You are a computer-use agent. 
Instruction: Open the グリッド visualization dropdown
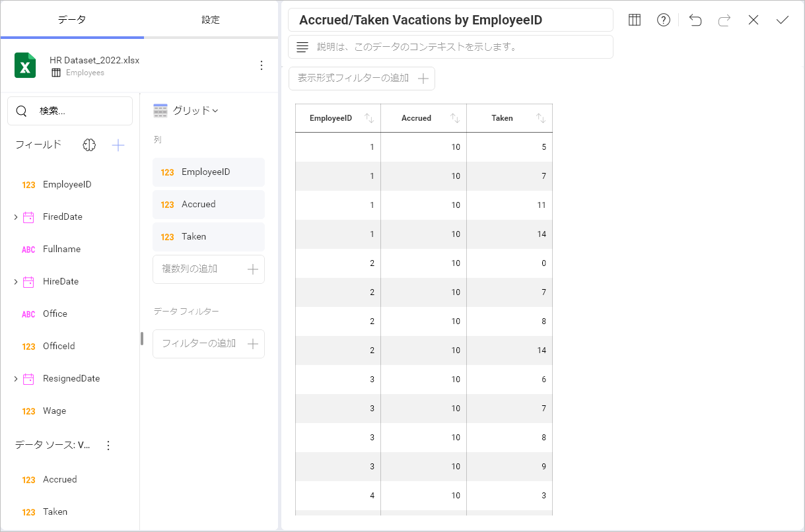click(x=195, y=110)
